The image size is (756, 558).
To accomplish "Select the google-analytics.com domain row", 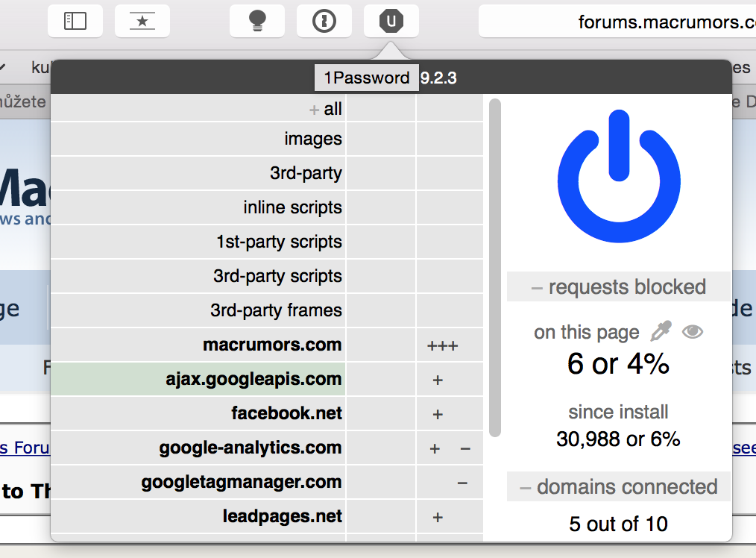I will (198, 448).
